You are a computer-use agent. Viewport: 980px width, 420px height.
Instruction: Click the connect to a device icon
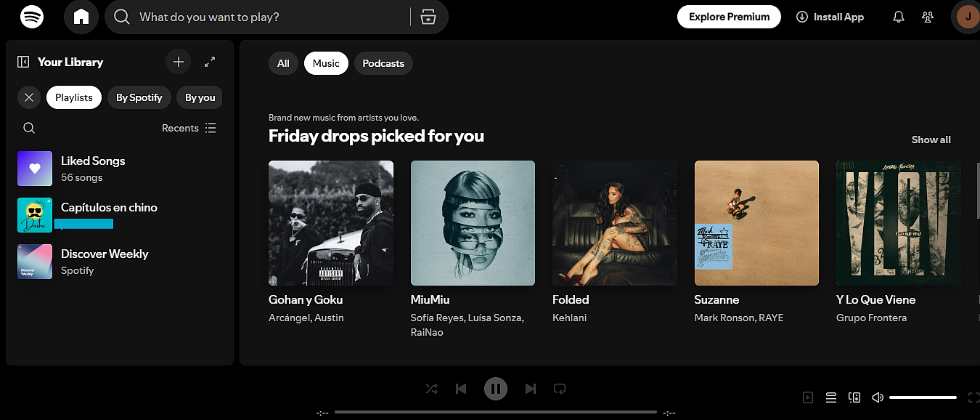[x=854, y=397]
